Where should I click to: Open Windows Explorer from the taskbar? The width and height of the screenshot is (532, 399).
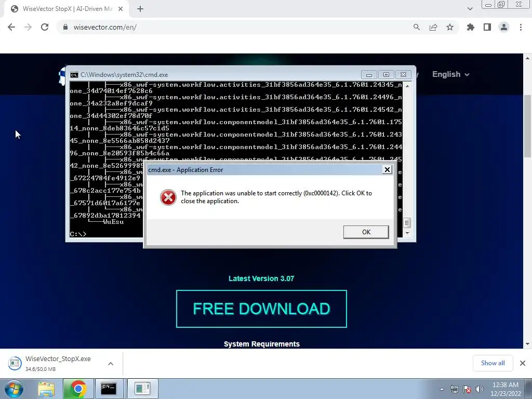coord(46,389)
